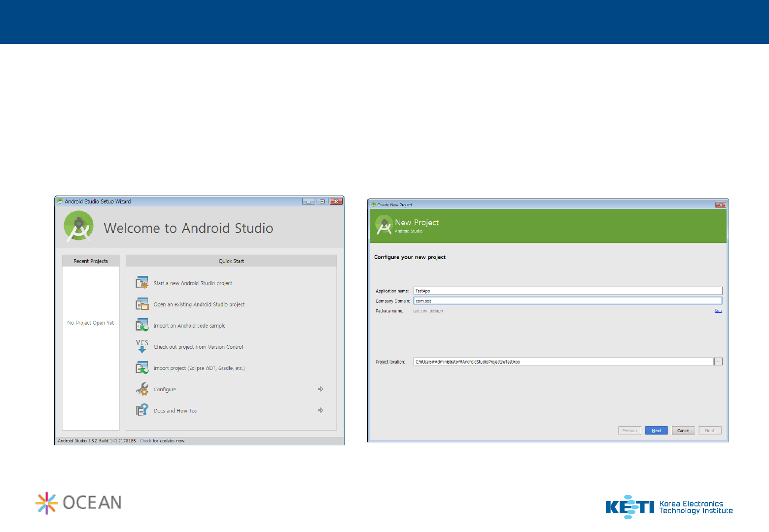Screen dimensions: 769x532
Task: Maximize the Android Studio Setup Wizard window
Action: (x=322, y=201)
